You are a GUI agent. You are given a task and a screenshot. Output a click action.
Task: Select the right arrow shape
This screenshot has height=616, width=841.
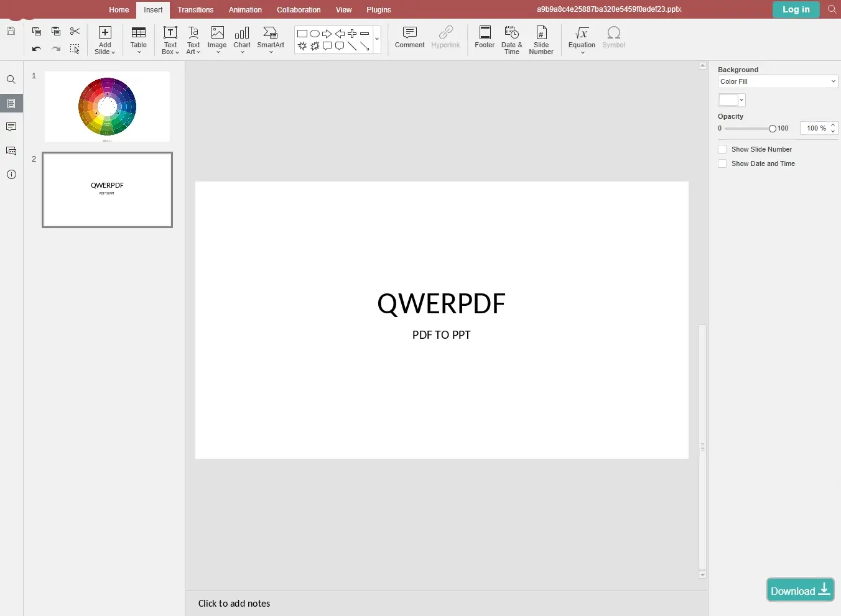[327, 34]
